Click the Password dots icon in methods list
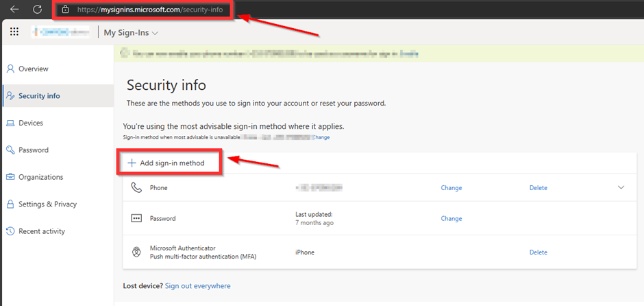The height and width of the screenshot is (306, 644). (x=136, y=218)
